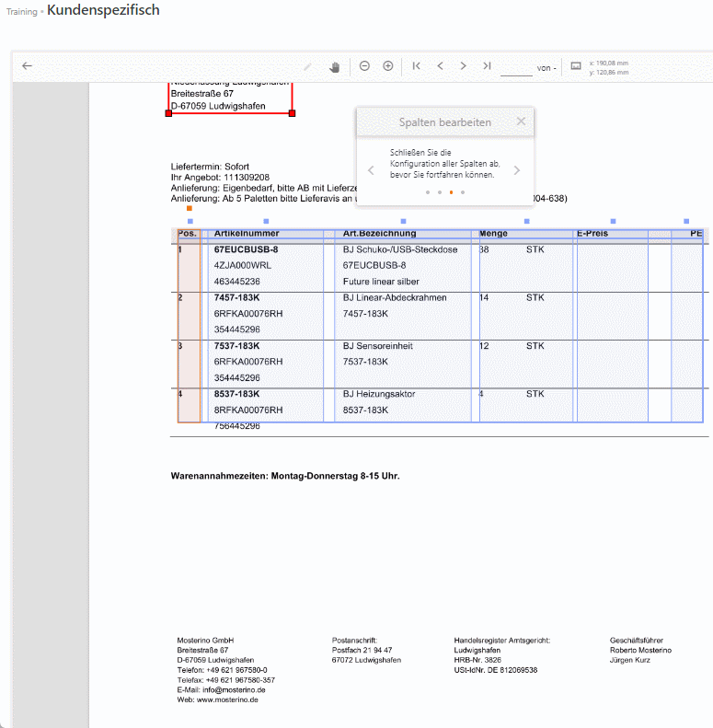Screen dimensions: 713x728
Task: Click quantity 12 cell
Action: pyautogui.click(x=484, y=346)
